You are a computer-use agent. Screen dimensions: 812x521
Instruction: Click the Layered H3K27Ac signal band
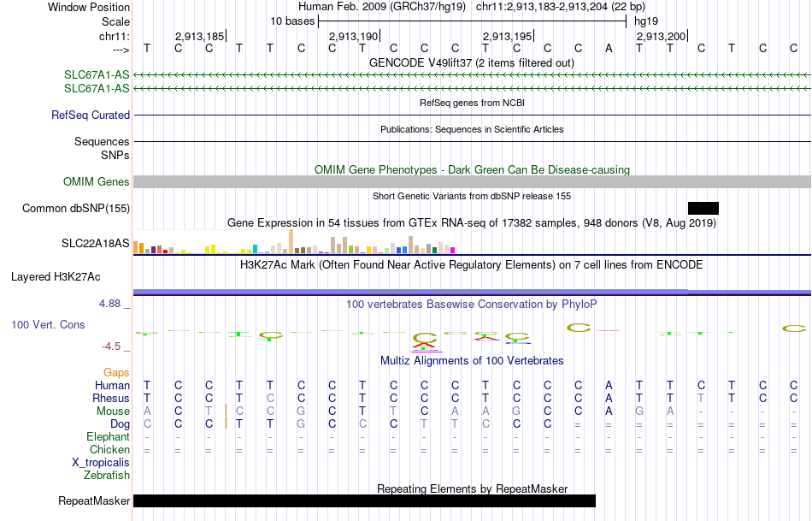pyautogui.click(x=473, y=293)
